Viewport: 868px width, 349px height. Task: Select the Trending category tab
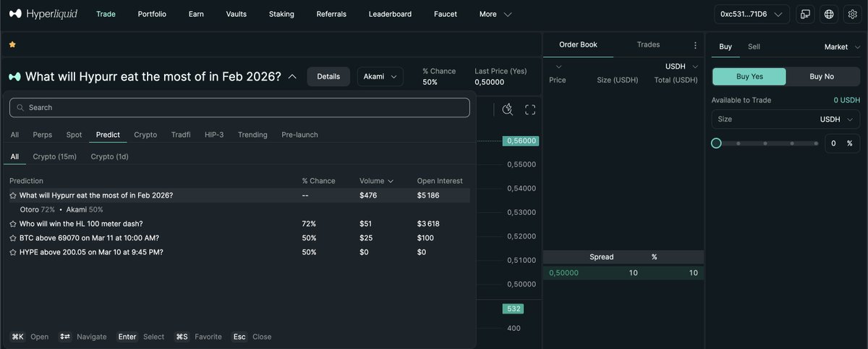point(252,135)
